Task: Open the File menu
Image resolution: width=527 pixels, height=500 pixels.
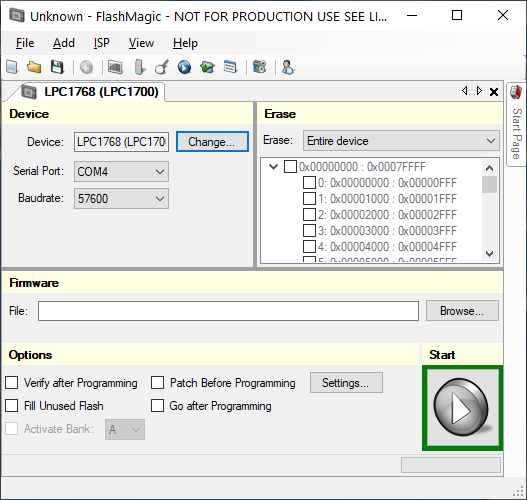Action: click(x=25, y=43)
